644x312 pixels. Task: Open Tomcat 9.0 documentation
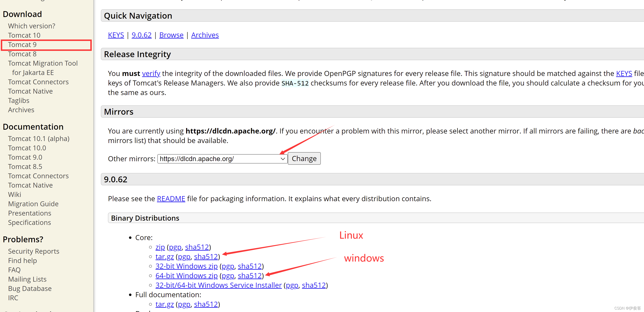(25, 157)
